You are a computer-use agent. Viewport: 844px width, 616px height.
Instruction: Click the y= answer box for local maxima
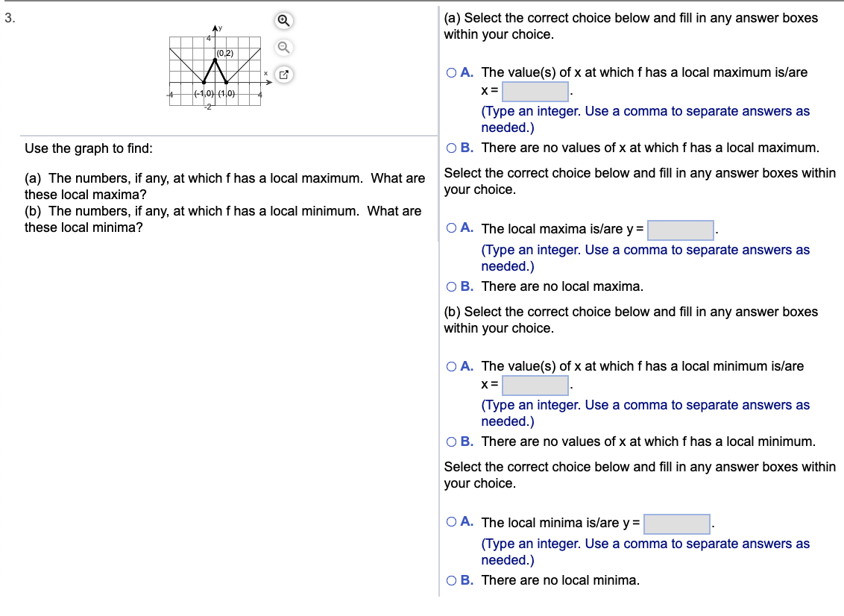pos(680,230)
